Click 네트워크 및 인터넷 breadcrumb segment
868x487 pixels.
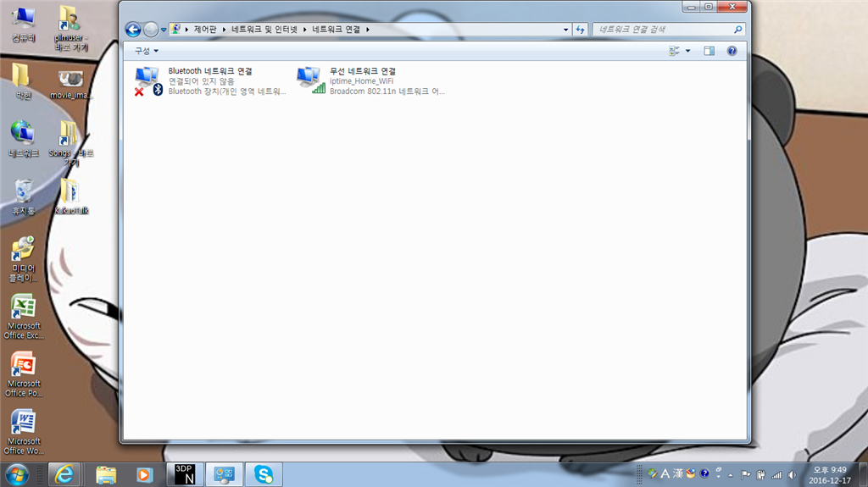click(264, 30)
